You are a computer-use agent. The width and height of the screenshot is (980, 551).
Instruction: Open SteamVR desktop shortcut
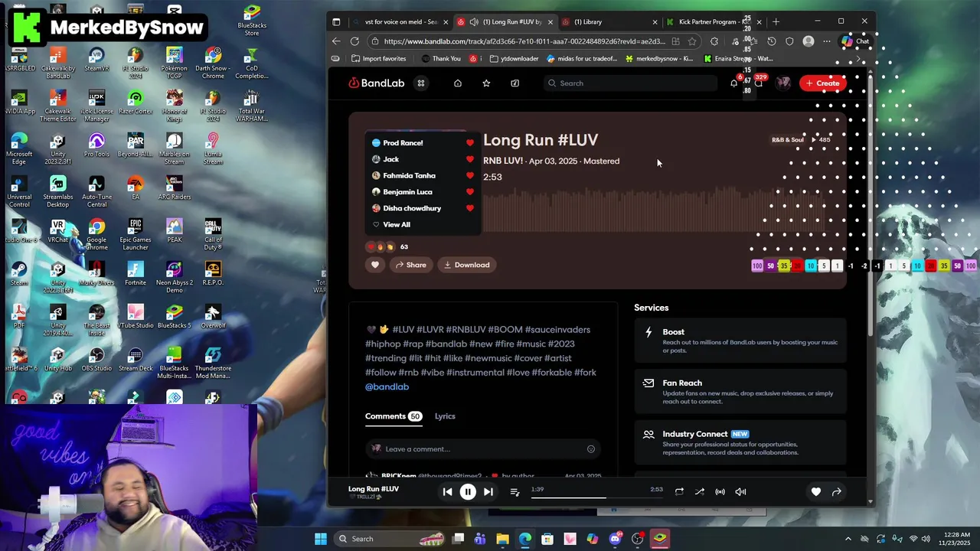coord(96,59)
